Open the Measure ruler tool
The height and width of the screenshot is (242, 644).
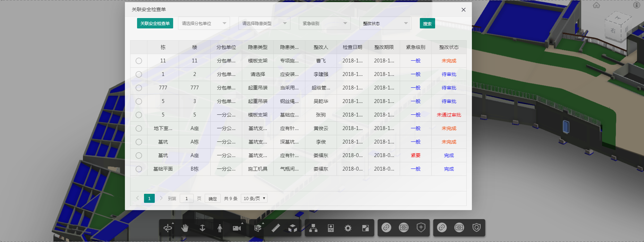[x=276, y=228]
